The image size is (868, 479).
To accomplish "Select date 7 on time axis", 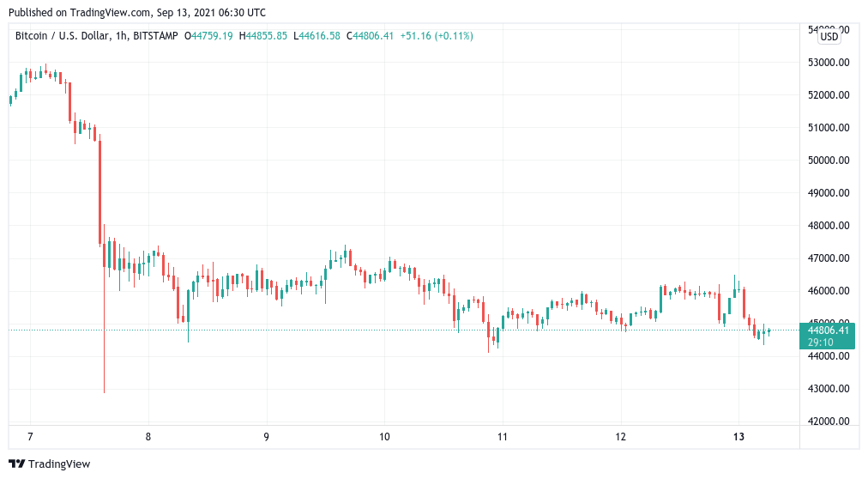I will click(x=30, y=437).
